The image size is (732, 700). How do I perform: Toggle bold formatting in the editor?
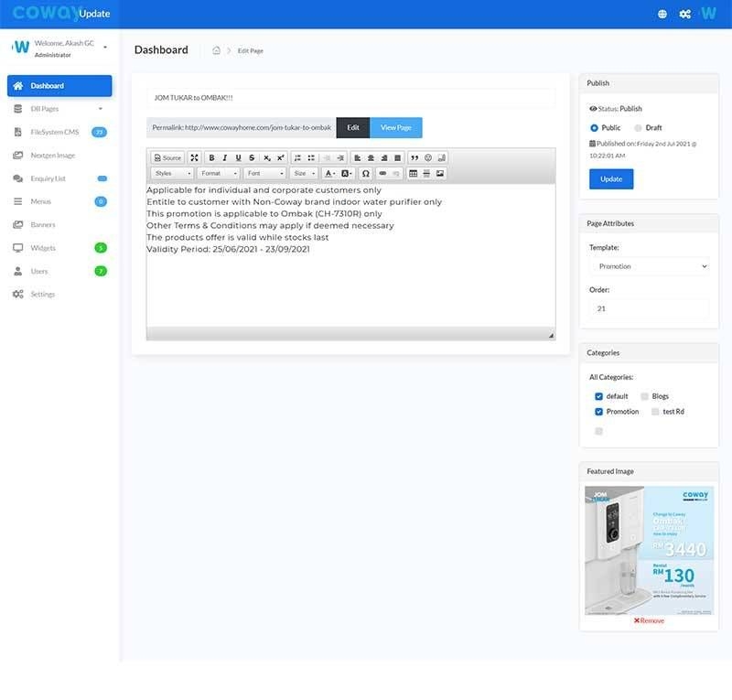tap(211, 158)
